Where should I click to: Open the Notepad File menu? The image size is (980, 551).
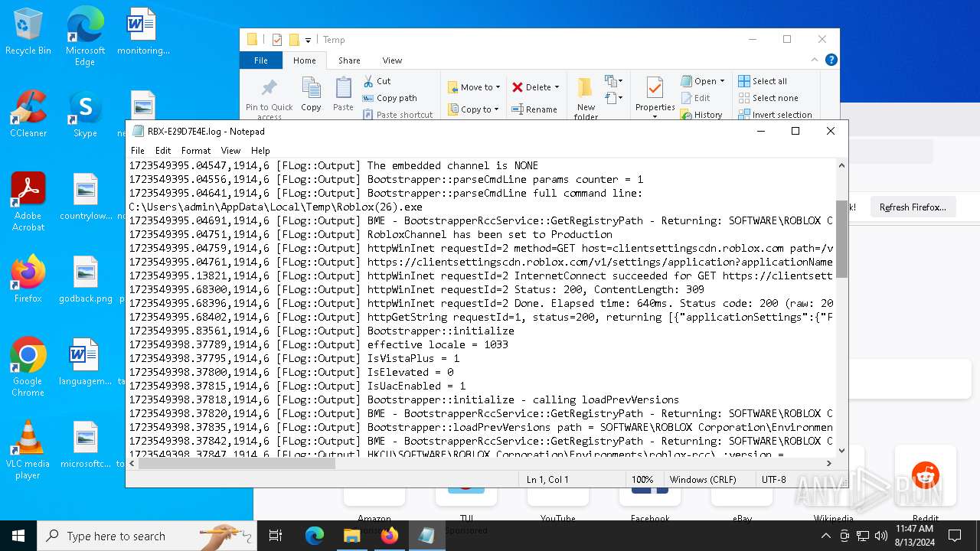click(x=138, y=151)
